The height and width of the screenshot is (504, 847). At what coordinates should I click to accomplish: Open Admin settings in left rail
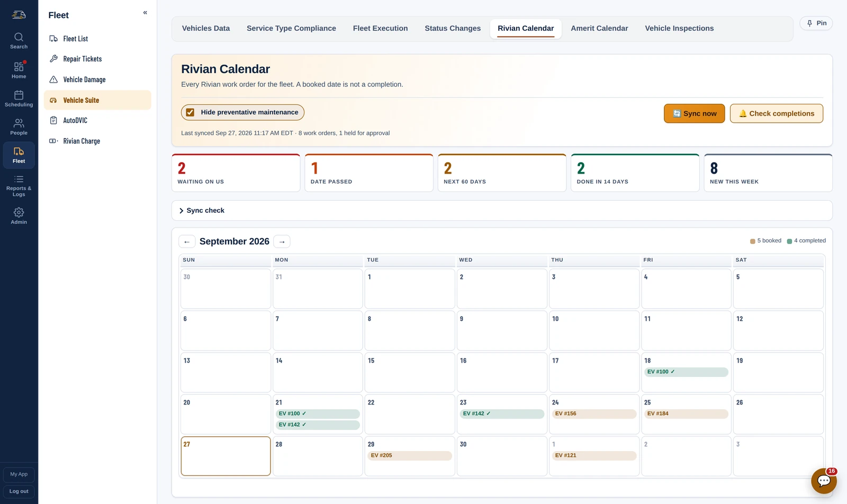(x=19, y=216)
